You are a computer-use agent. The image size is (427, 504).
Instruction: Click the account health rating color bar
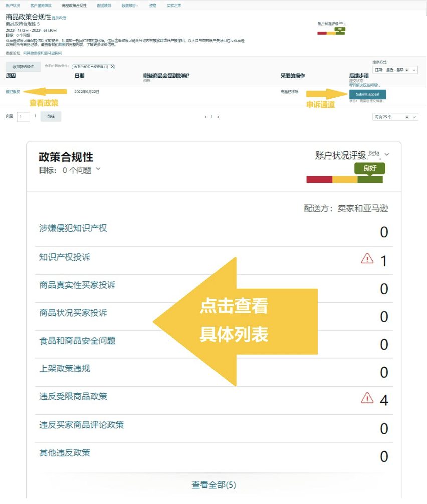point(345,179)
